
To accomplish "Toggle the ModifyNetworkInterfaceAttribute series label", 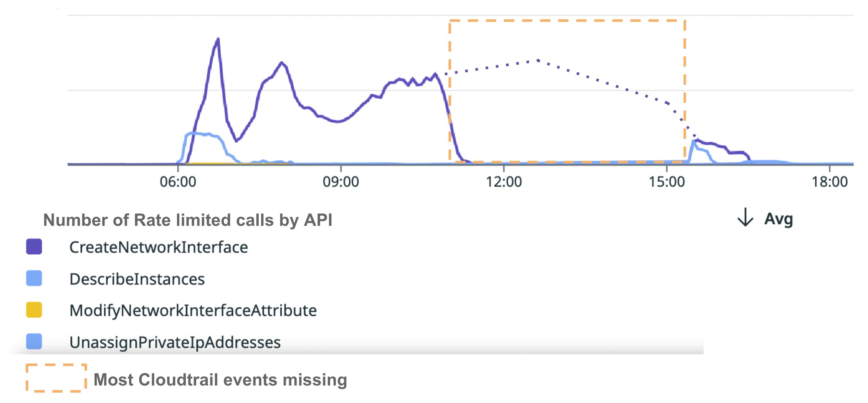I will coord(193,310).
